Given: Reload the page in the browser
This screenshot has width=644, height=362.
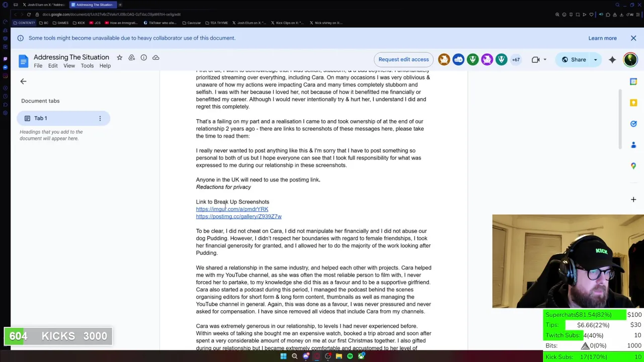Looking at the screenshot, I should click(x=29, y=15).
